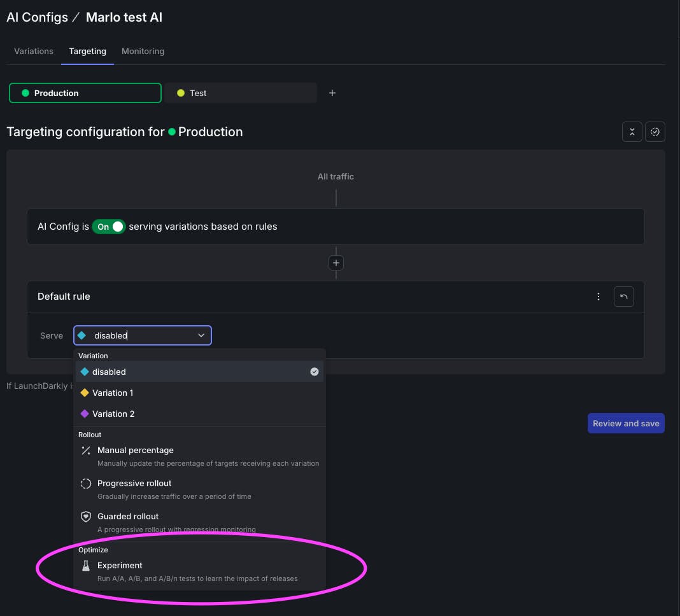Click the Experiment flask icon
This screenshot has height=616, width=680.
(x=86, y=566)
